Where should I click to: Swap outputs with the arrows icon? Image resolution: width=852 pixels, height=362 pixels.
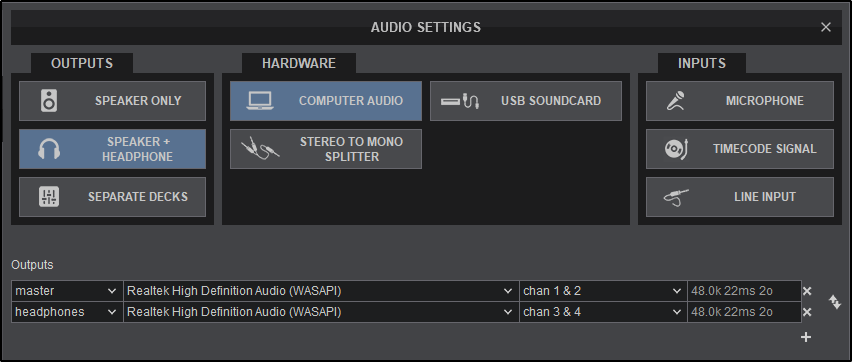point(835,302)
